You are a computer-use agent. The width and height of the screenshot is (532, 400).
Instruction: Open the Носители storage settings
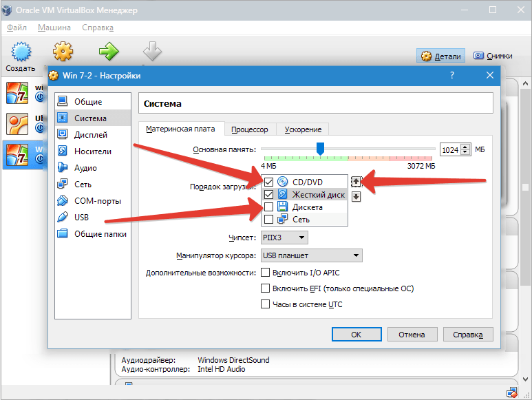(92, 151)
